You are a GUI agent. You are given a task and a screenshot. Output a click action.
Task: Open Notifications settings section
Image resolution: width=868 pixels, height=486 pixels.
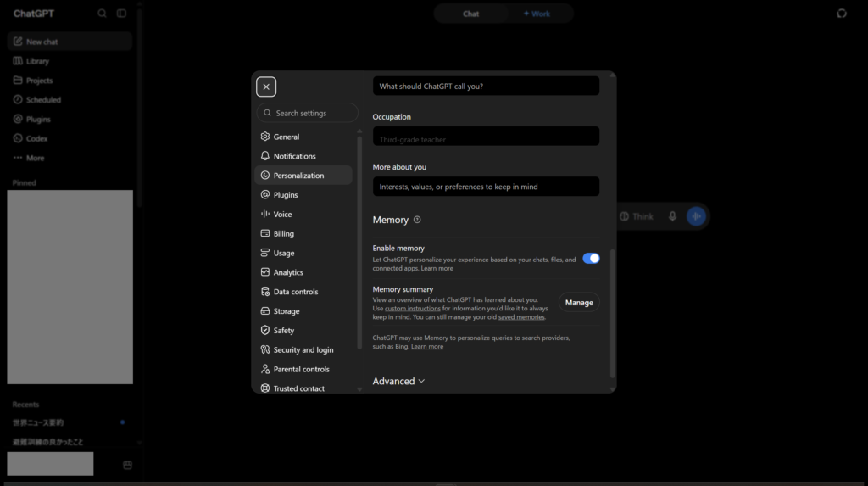pyautogui.click(x=303, y=156)
